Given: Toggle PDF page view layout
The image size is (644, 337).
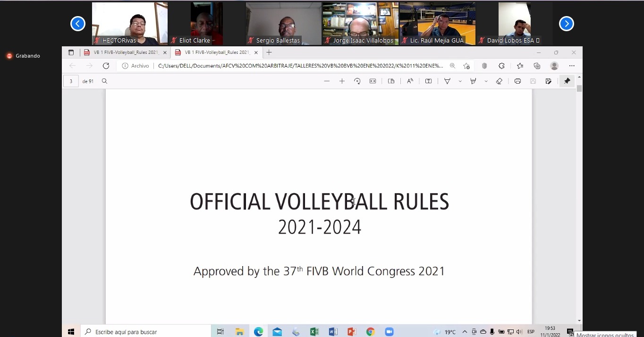Looking at the screenshot, I should pos(391,81).
